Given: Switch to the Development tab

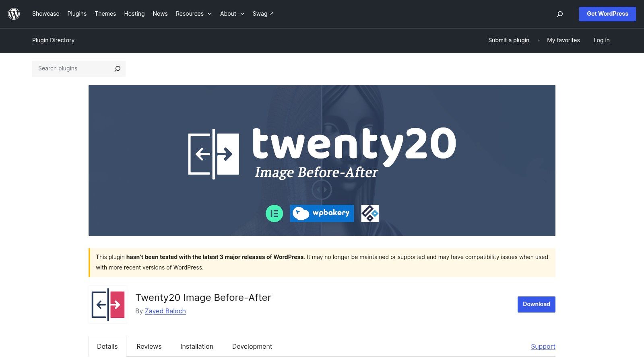Looking at the screenshot, I should [x=252, y=346].
